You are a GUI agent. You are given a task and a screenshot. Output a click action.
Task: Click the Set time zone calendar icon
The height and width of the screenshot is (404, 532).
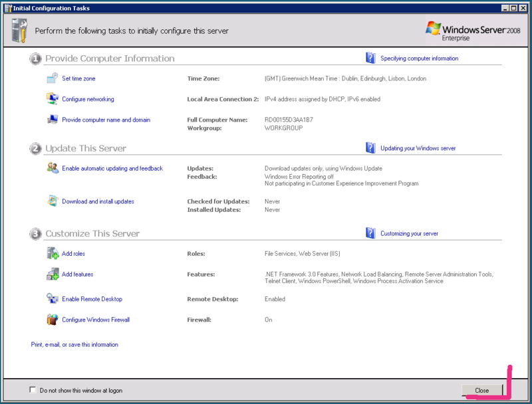point(53,78)
